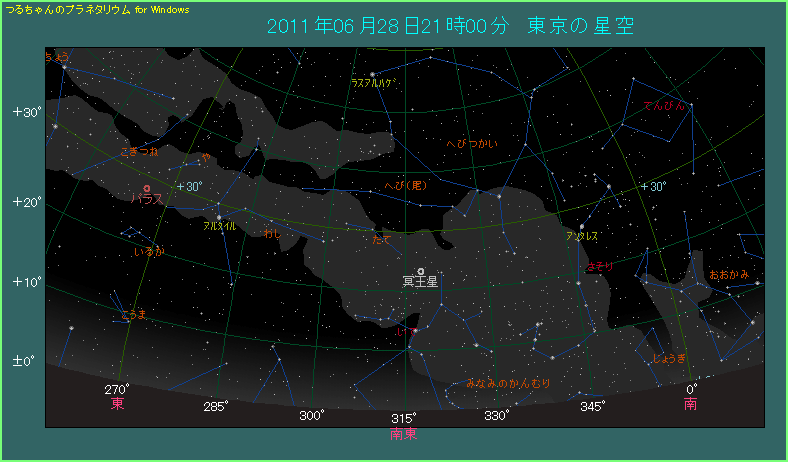
Task: Click the red いて (Sagittarius) marker
Action: (x=414, y=329)
